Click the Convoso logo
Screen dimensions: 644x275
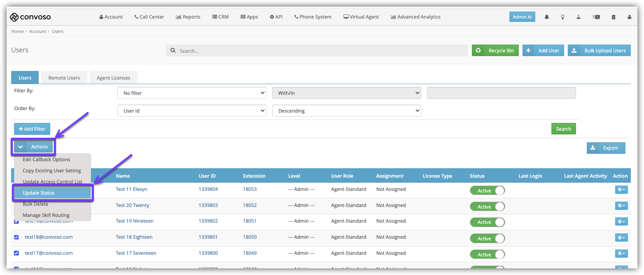pyautogui.click(x=30, y=17)
